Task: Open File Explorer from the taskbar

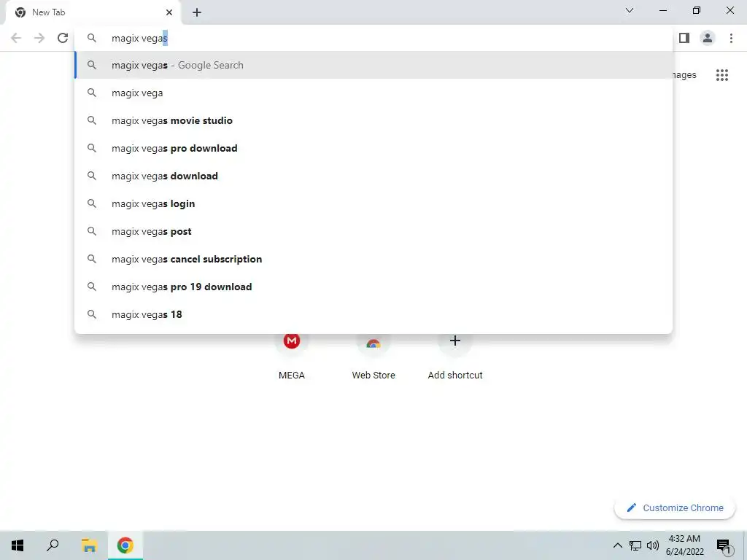Action: (89, 545)
